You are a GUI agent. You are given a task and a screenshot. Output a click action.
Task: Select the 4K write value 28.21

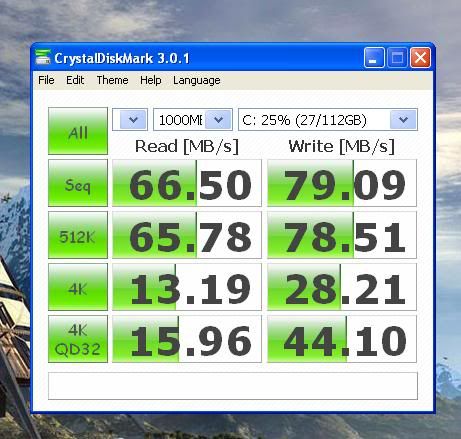[342, 287]
